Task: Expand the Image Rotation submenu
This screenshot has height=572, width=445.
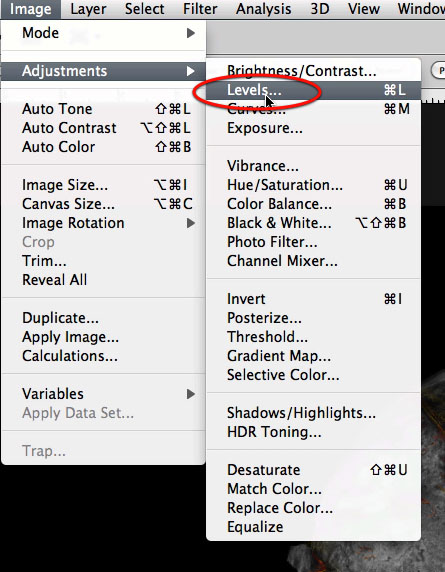Action: click(104, 223)
